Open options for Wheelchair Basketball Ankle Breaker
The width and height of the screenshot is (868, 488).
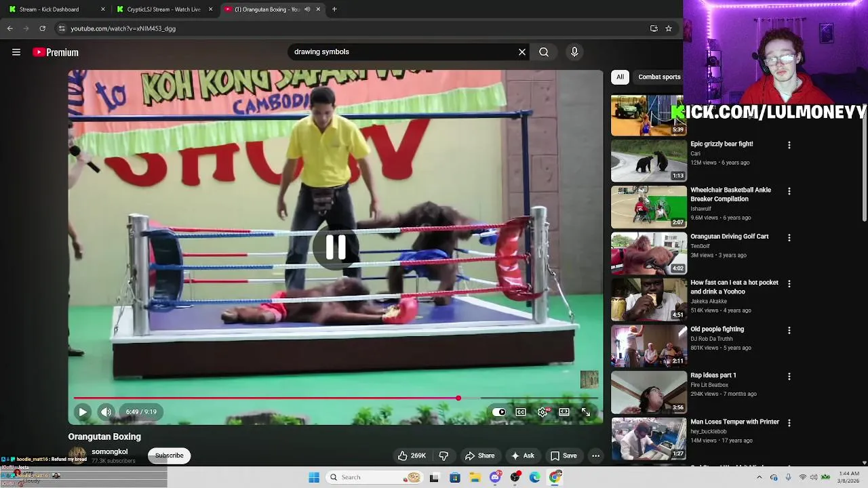(789, 191)
